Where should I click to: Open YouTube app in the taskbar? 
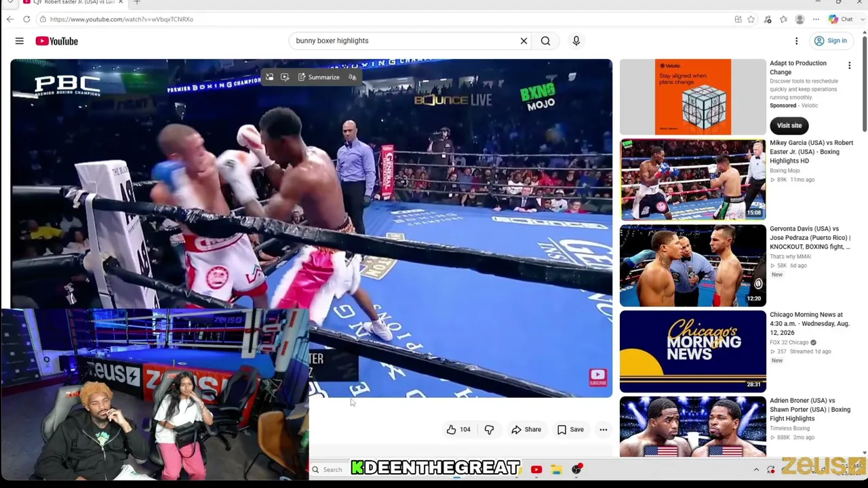point(536,470)
